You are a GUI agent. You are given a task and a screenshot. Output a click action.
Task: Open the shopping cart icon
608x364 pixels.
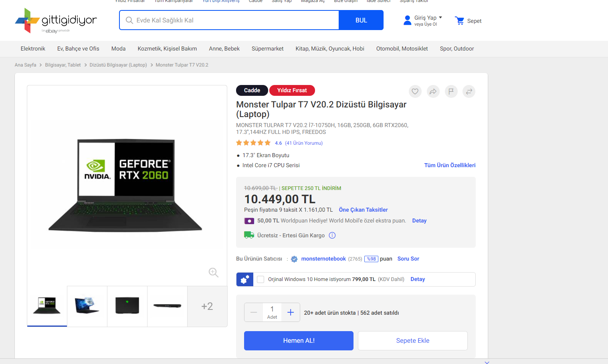[x=459, y=20]
